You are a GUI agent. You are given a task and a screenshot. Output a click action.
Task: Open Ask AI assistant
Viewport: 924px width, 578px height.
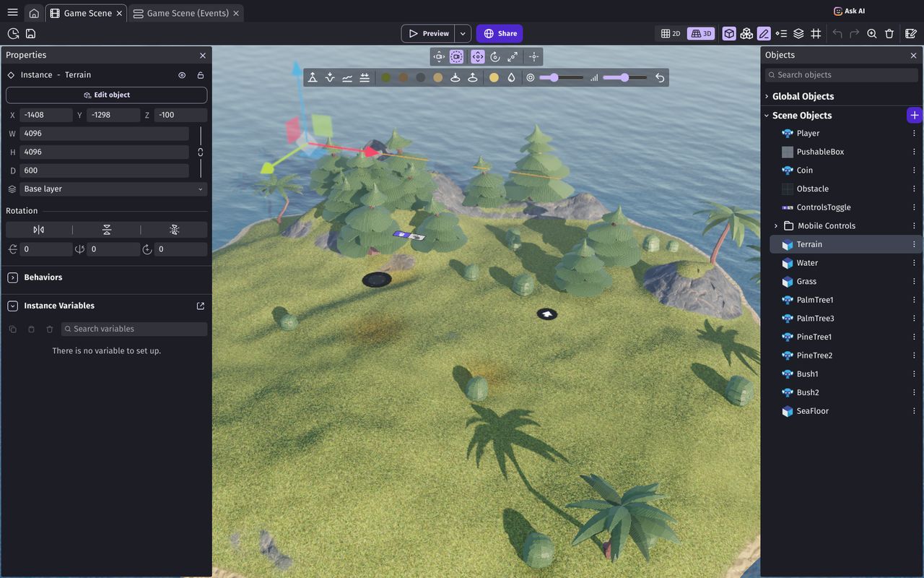coord(849,11)
